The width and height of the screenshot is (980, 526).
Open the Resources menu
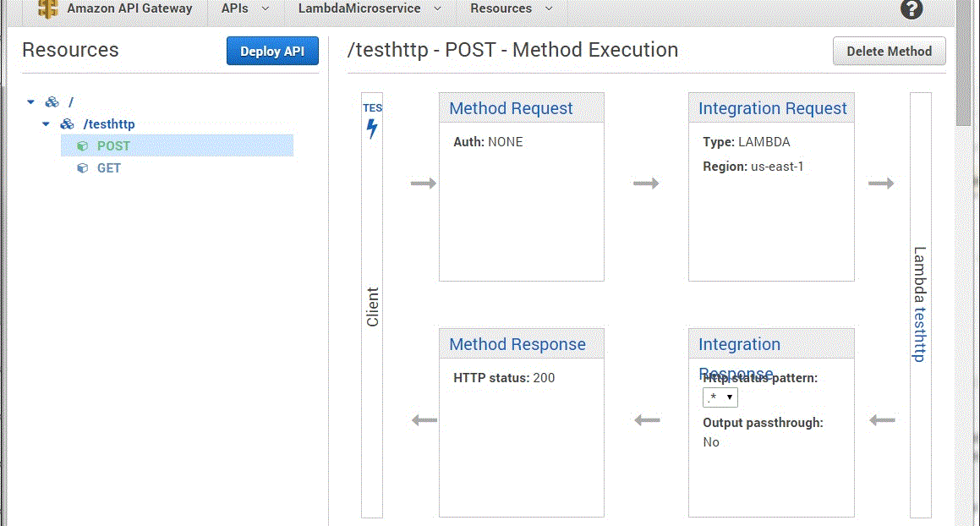(x=510, y=8)
